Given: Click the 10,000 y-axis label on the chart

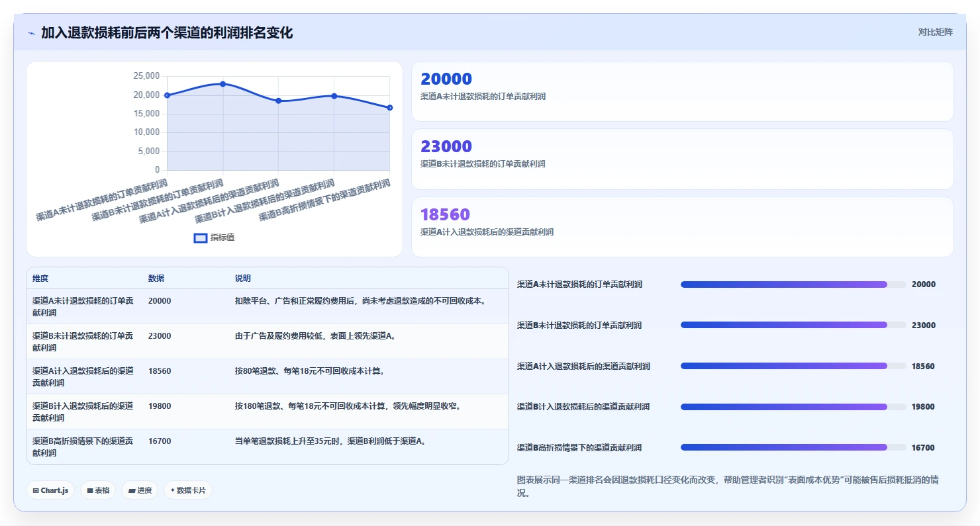Looking at the screenshot, I should pos(146,132).
